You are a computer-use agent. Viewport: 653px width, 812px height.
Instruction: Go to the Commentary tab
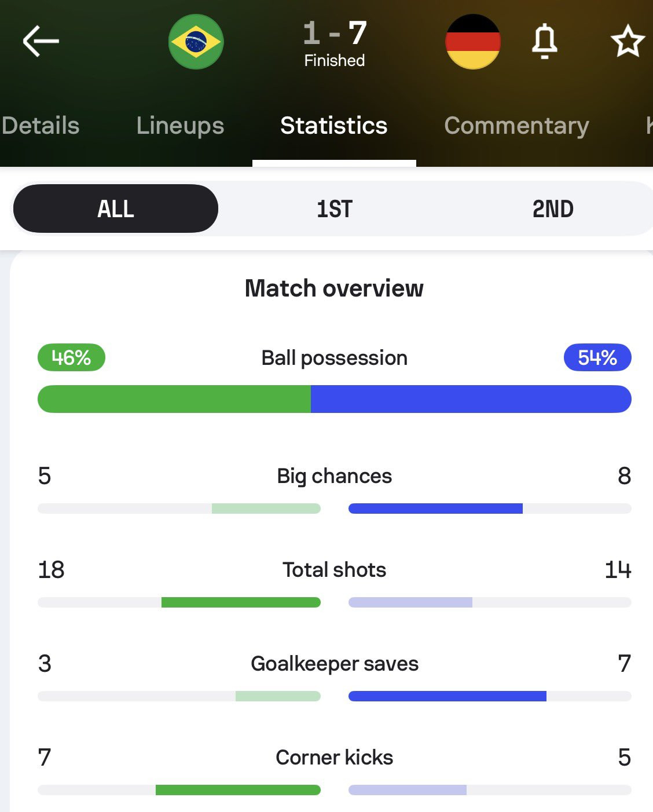click(516, 126)
